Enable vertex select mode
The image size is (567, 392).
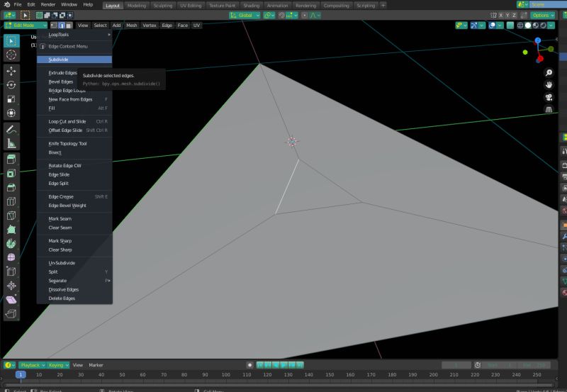point(54,26)
